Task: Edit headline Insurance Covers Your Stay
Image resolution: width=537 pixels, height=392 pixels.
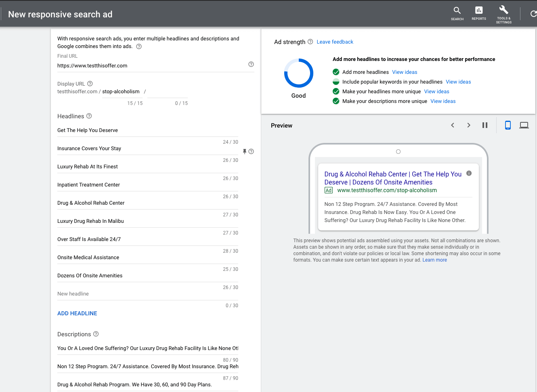Action: (x=148, y=149)
